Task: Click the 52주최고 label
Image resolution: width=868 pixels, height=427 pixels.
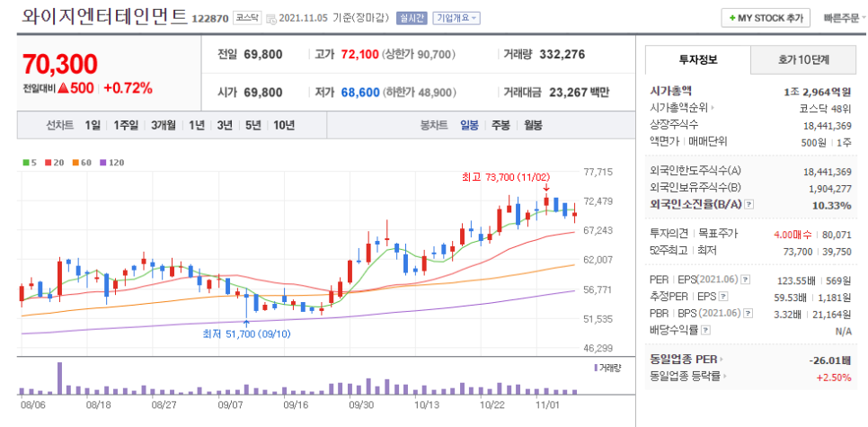Action: pos(669,251)
